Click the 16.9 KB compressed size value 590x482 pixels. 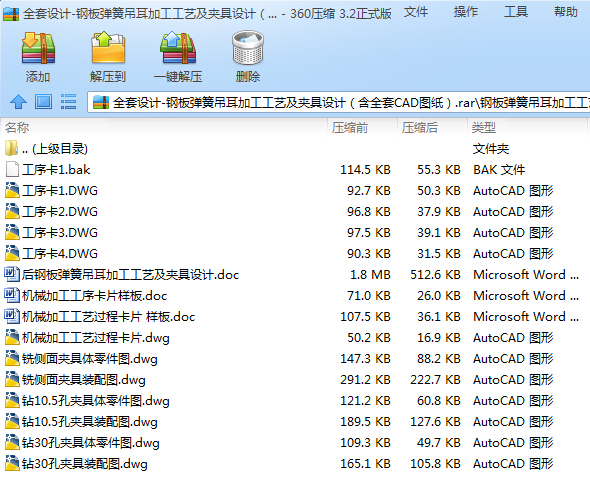439,338
